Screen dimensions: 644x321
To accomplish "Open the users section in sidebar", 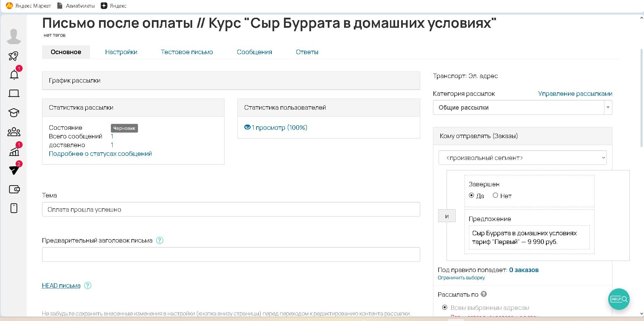I will coord(14,132).
